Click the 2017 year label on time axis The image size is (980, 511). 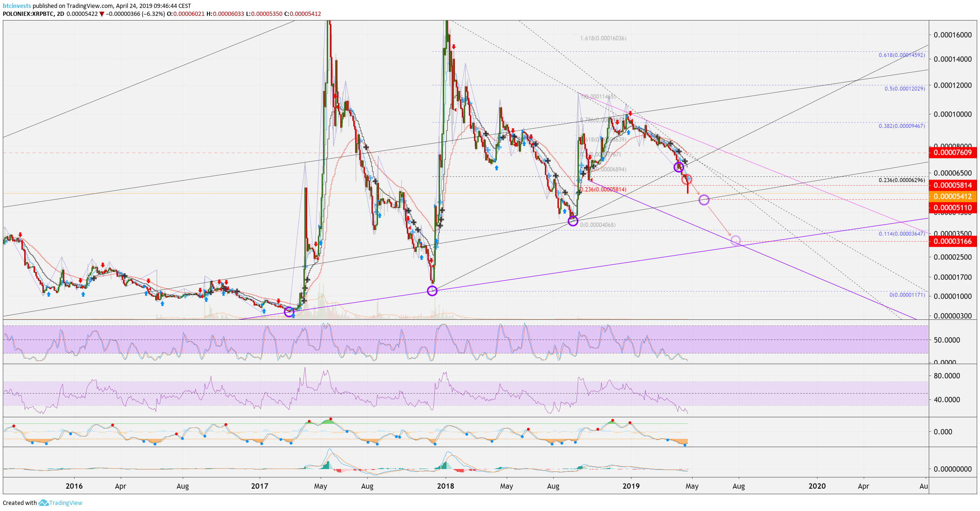260,486
